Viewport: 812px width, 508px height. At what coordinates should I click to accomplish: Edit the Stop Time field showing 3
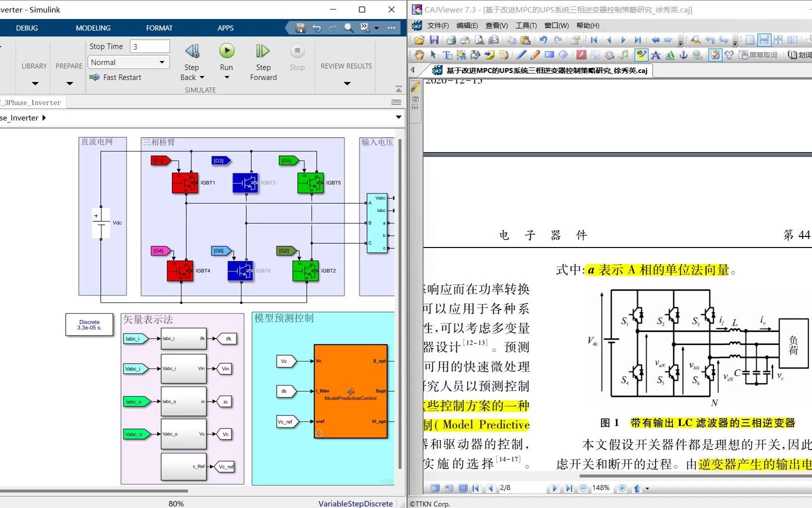click(149, 46)
